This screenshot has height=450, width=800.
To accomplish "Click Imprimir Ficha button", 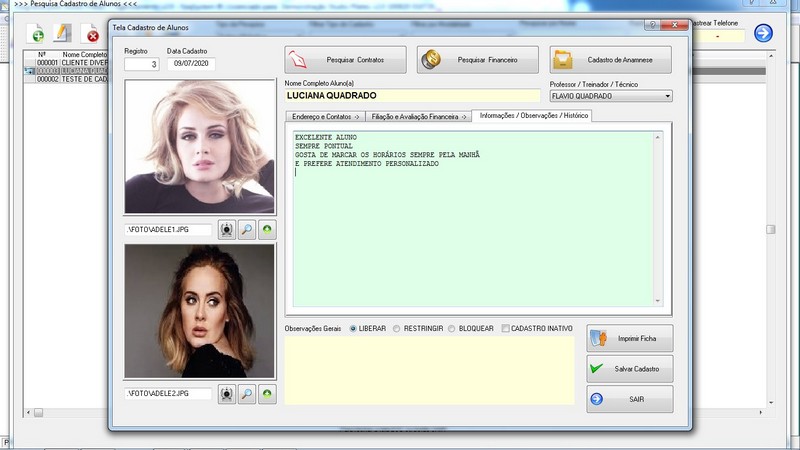I will click(630, 338).
